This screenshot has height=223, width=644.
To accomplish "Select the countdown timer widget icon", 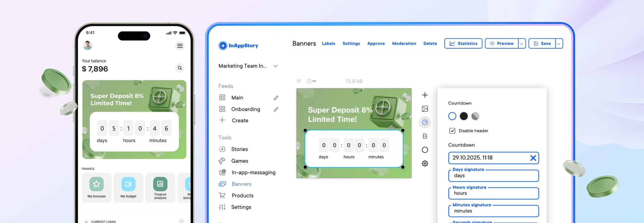I will pyautogui.click(x=425, y=122).
